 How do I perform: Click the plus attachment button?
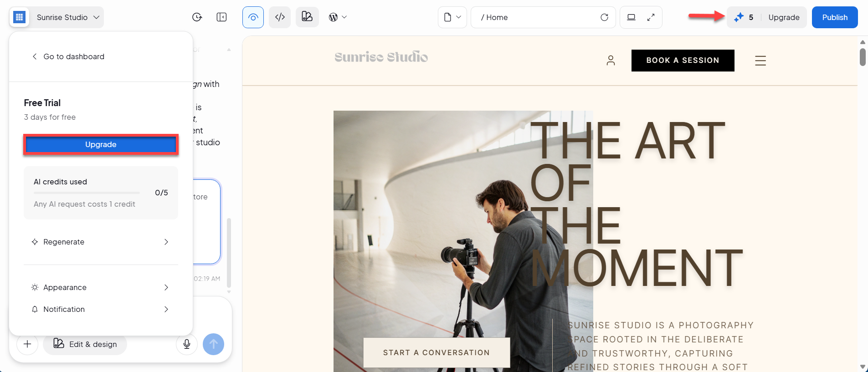27,344
